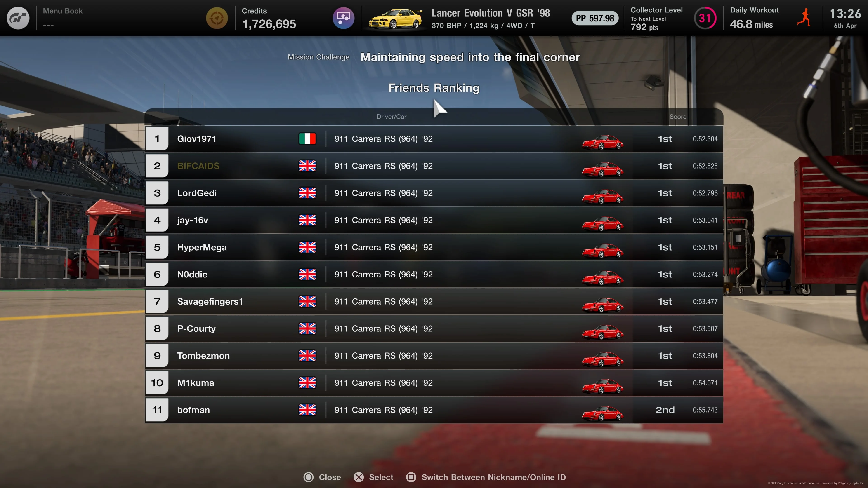Choose the HyperMega ranking entry
The height and width of the screenshot is (488, 868).
(434, 247)
